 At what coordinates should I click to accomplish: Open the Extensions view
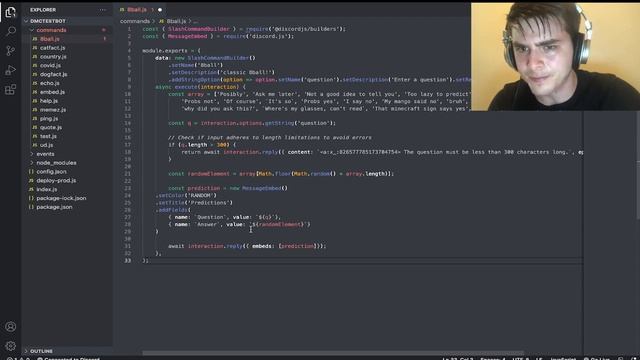pos(11,89)
